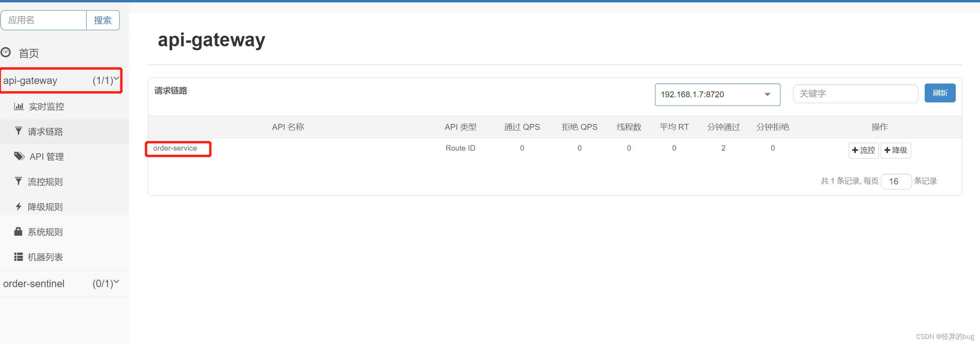980x344 pixels.
Task: Click the API 名称 column header
Action: pos(288,127)
